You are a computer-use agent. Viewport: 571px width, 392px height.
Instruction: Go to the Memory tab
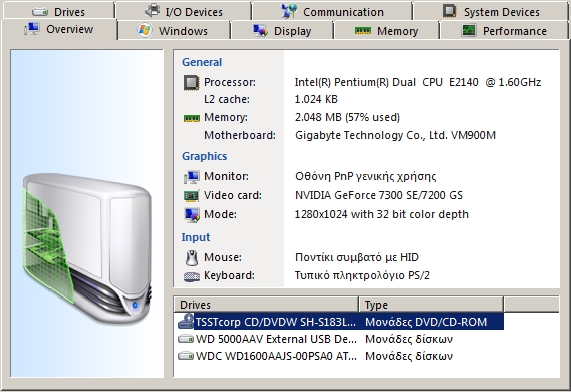(x=386, y=31)
